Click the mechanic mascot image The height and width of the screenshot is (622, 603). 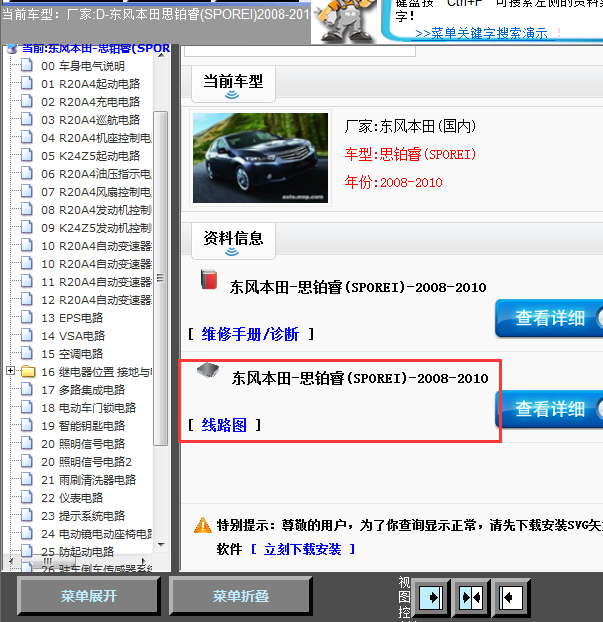click(345, 21)
